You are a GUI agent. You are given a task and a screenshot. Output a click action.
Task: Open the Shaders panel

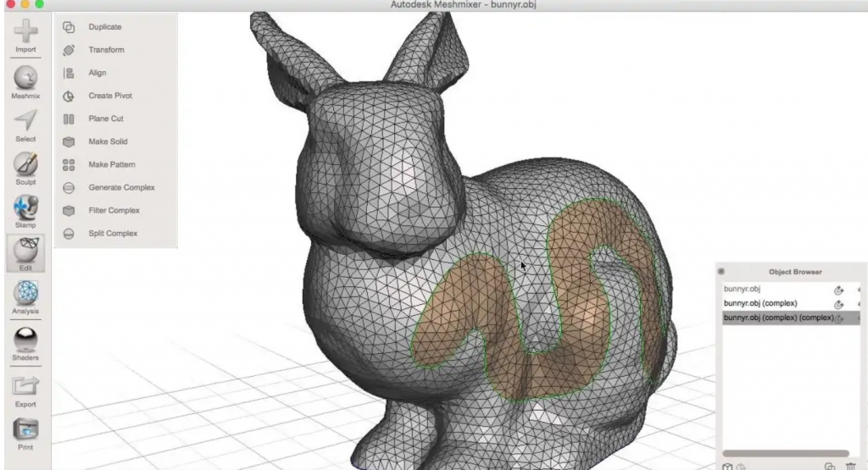(25, 344)
